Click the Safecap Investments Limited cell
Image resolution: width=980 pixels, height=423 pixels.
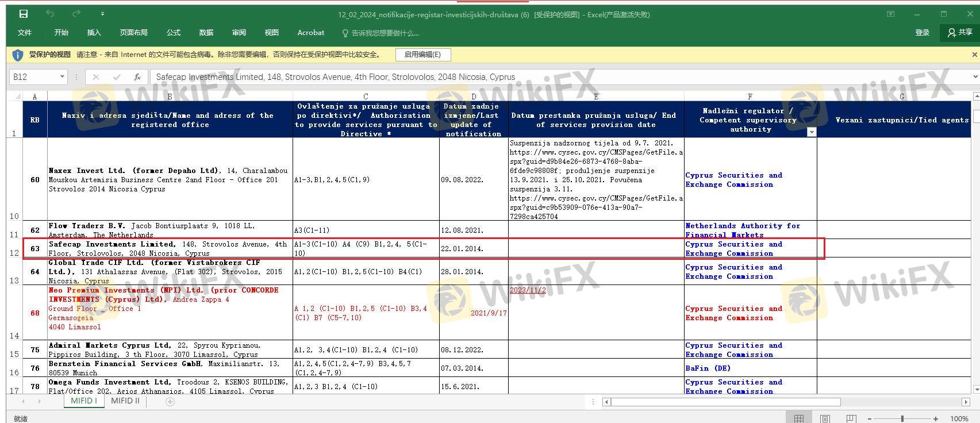170,248
